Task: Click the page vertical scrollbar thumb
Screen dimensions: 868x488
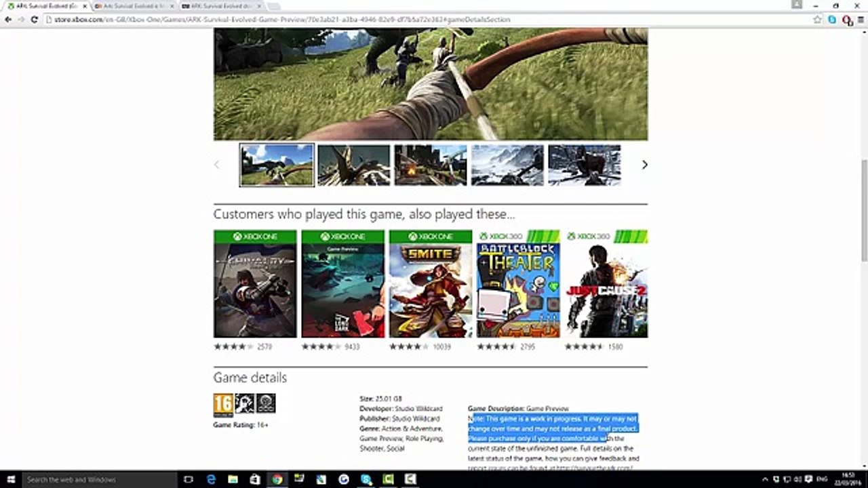Action: pos(864,210)
